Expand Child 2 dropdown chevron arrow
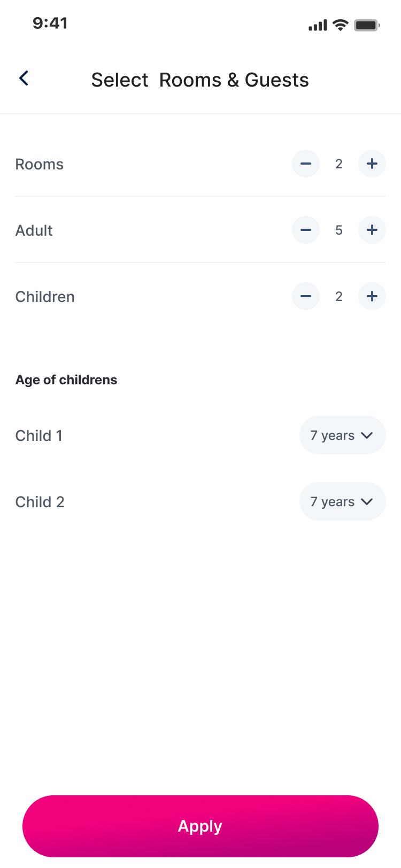 (367, 502)
